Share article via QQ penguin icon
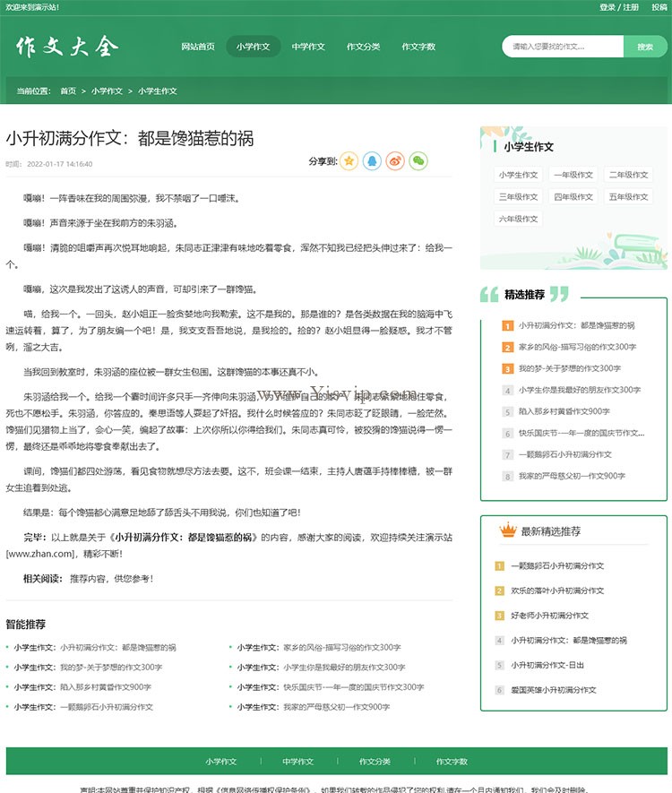The width and height of the screenshot is (672, 793). 372,161
